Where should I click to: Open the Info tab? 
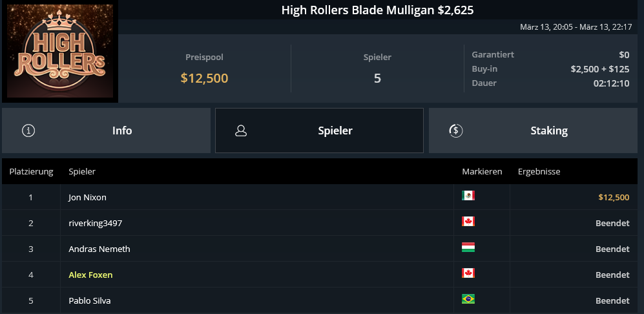[x=106, y=131]
